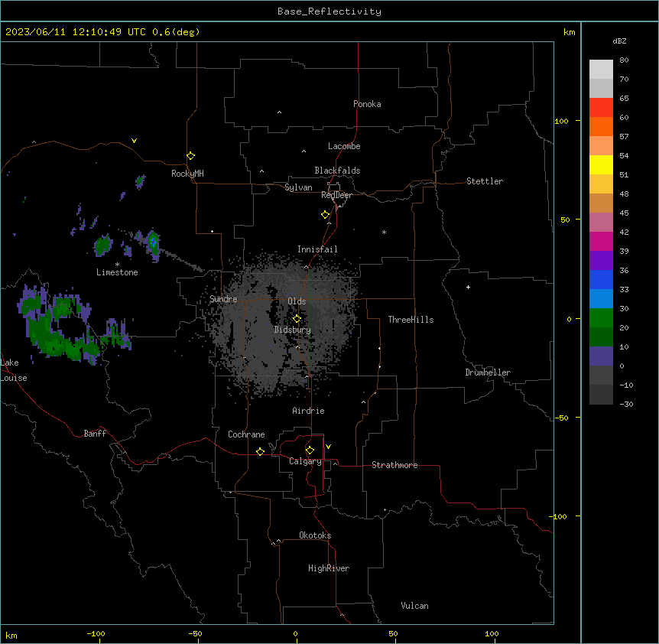Image resolution: width=659 pixels, height=644 pixels.
Task: Select the Drumheller label
Action: tap(488, 372)
